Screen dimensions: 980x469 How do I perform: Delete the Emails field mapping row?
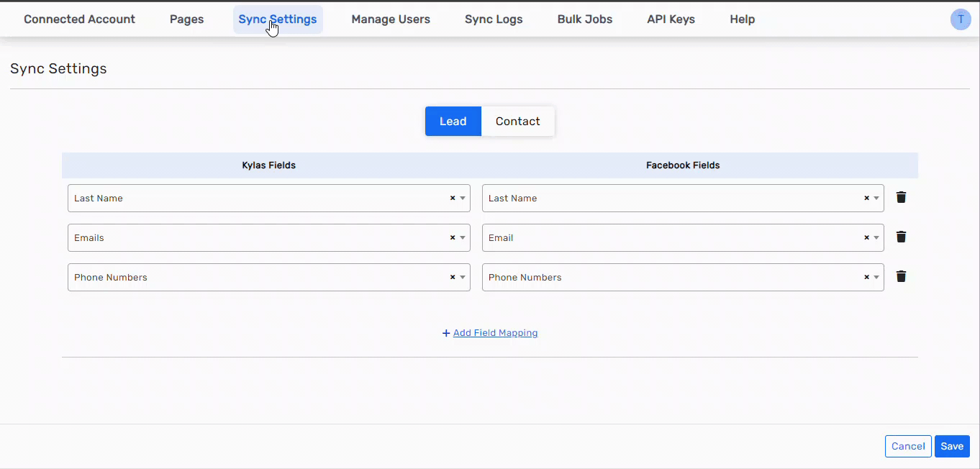pos(901,237)
